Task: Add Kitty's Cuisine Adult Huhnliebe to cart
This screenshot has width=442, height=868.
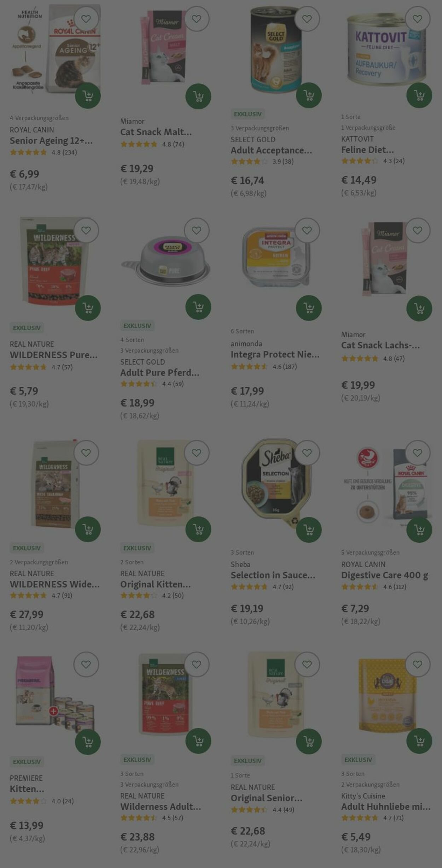Action: [419, 741]
